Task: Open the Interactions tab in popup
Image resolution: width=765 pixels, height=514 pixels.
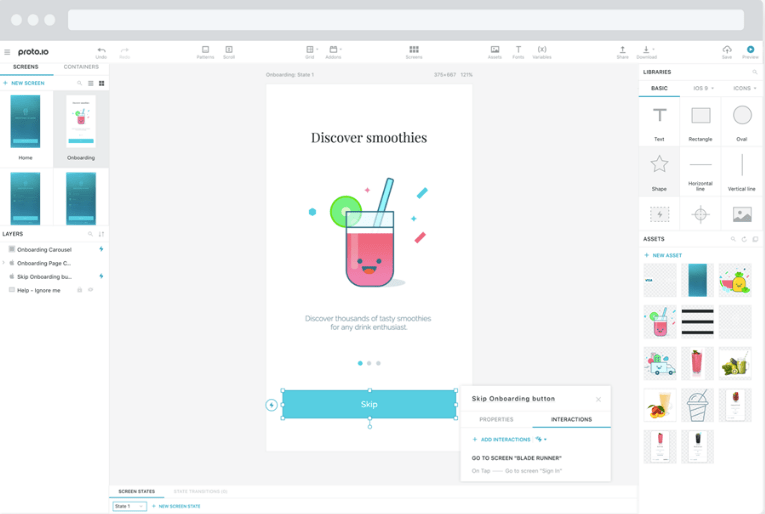Action: click(x=571, y=419)
